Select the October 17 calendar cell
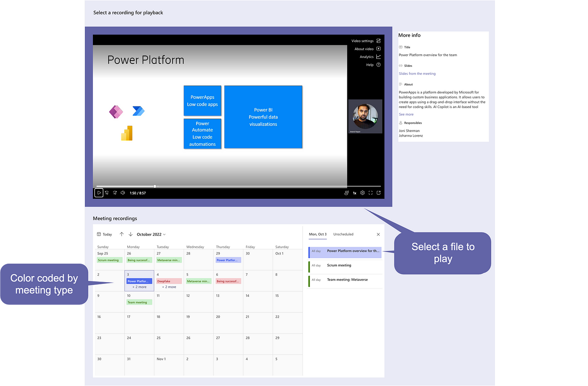The height and width of the screenshot is (386, 588). click(x=139, y=323)
